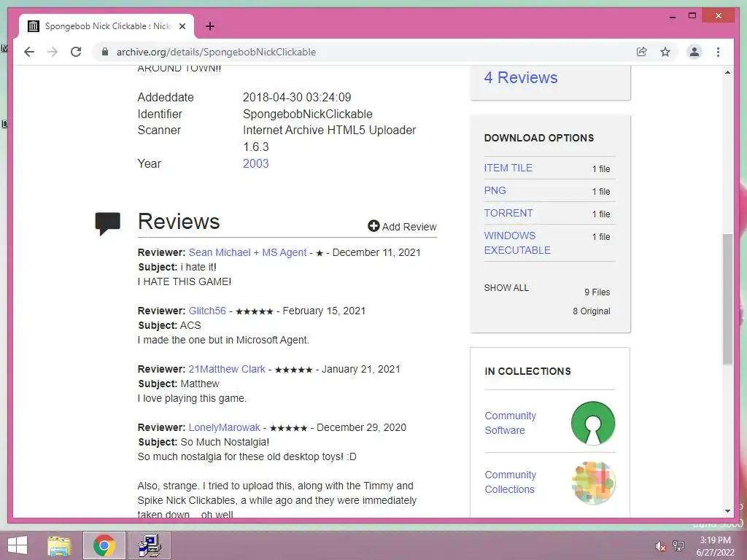The width and height of the screenshot is (747, 560).
Task: Open the Chrome three-dot menu
Action: (718, 52)
